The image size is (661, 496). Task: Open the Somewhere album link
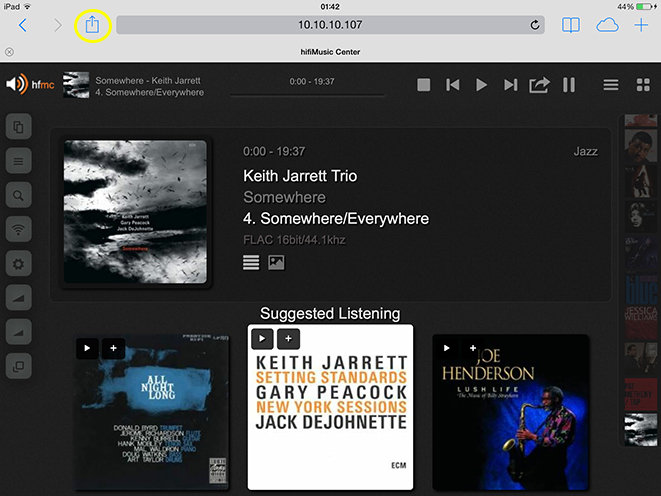point(285,197)
